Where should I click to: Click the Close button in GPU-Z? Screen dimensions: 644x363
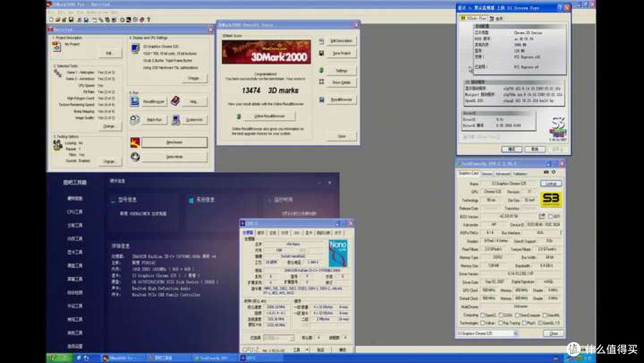click(x=553, y=333)
